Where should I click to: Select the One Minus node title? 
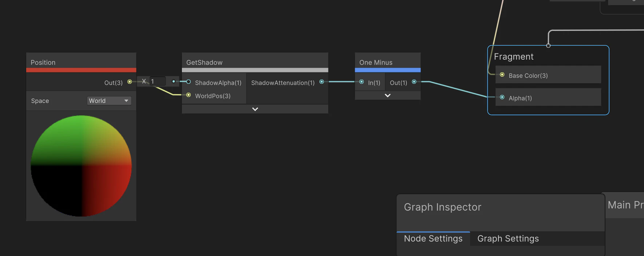point(376,63)
